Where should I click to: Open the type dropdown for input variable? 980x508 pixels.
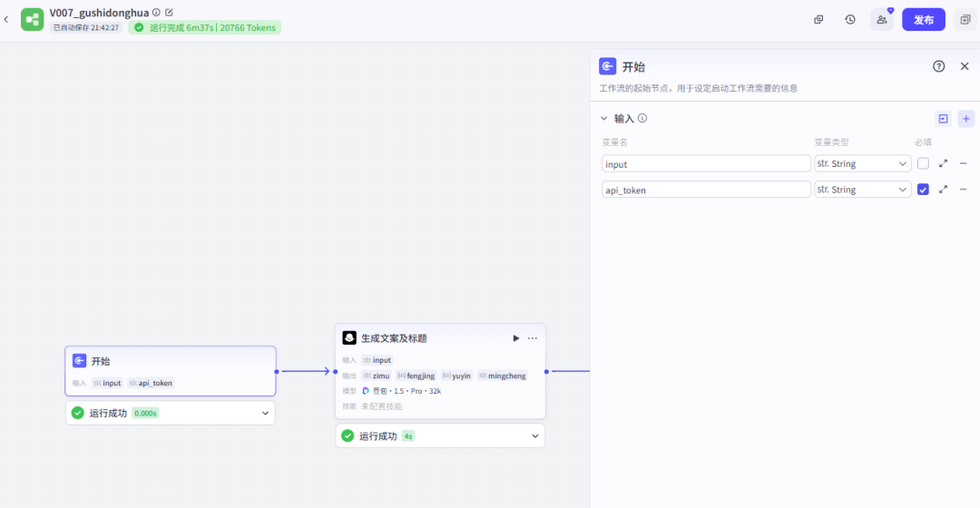coord(862,163)
